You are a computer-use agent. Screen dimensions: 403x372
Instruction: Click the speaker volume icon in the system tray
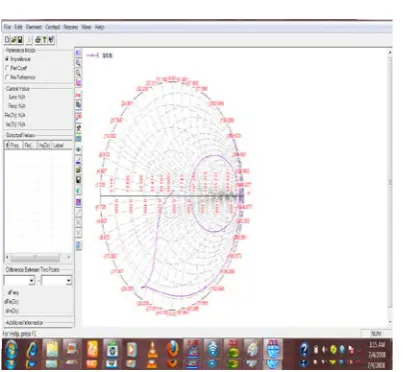tap(323, 350)
